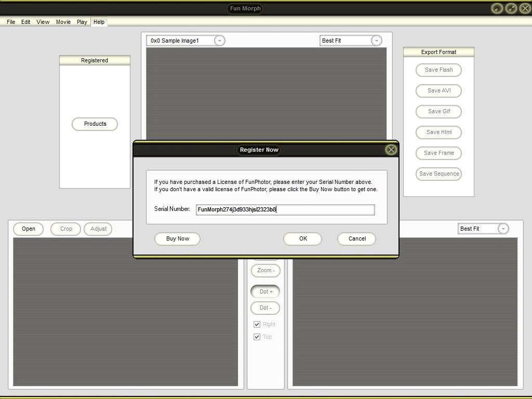532x399 pixels.
Task: Click Save Flash export button
Action: tap(438, 70)
